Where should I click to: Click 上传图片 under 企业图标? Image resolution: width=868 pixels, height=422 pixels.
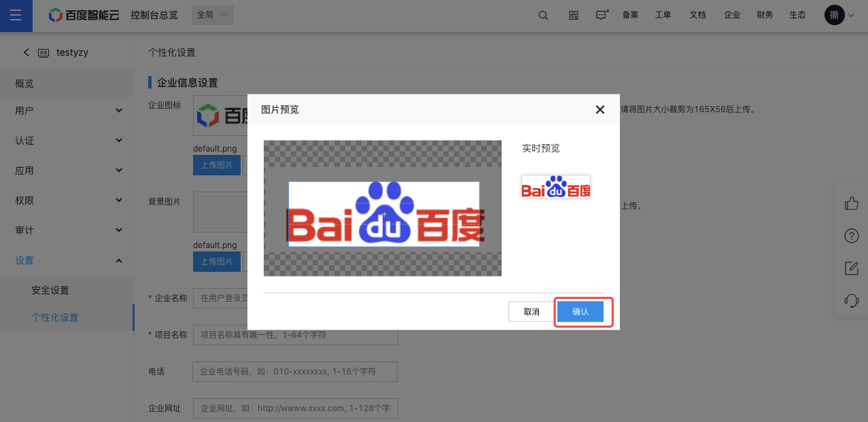tap(217, 165)
